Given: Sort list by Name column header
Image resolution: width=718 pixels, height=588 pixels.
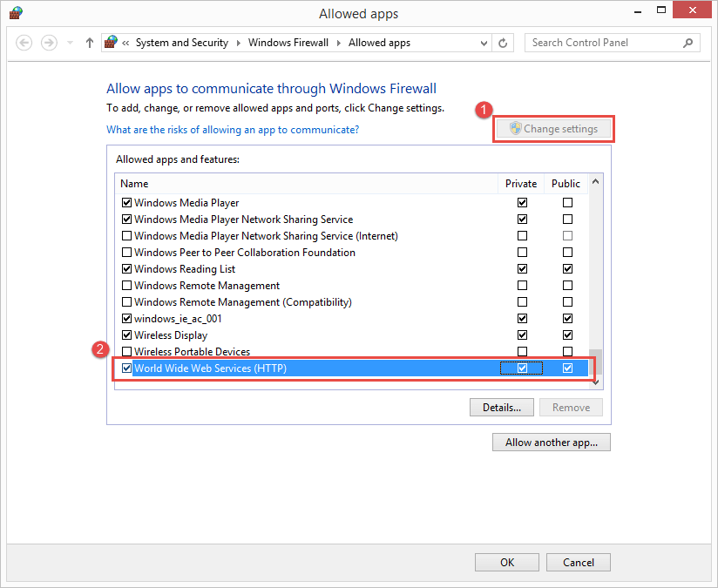Looking at the screenshot, I should coord(306,184).
